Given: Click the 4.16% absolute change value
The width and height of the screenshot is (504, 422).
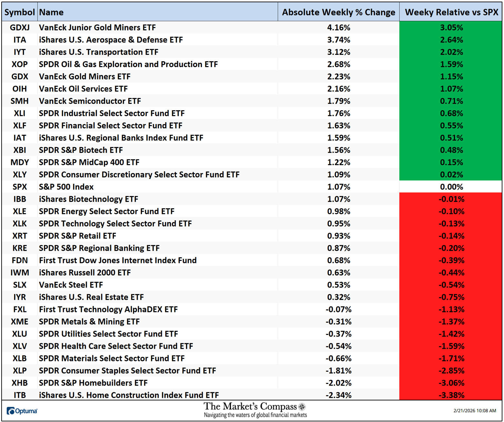Looking at the screenshot, I should click(x=339, y=27).
